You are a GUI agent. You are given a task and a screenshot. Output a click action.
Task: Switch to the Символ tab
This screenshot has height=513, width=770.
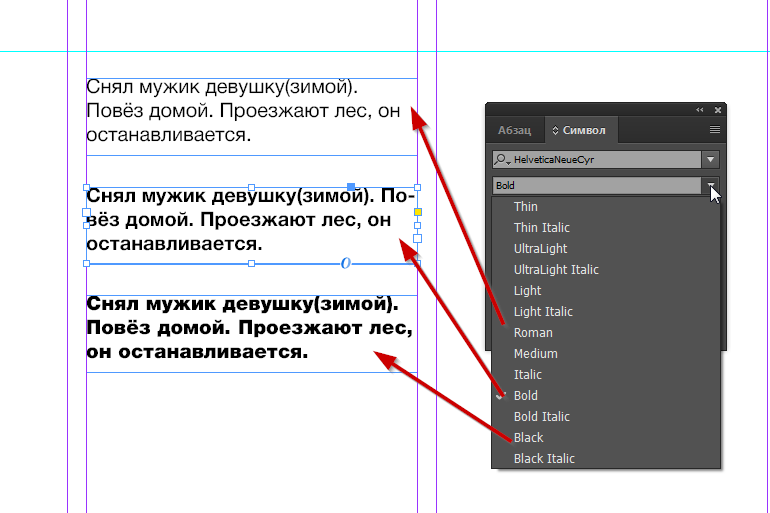tap(584, 130)
